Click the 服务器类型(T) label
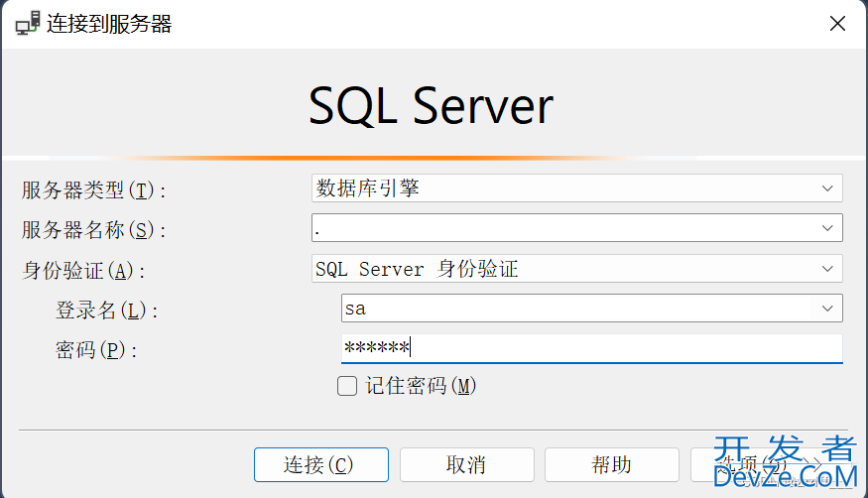Screen dimensions: 868x498 tap(94, 190)
